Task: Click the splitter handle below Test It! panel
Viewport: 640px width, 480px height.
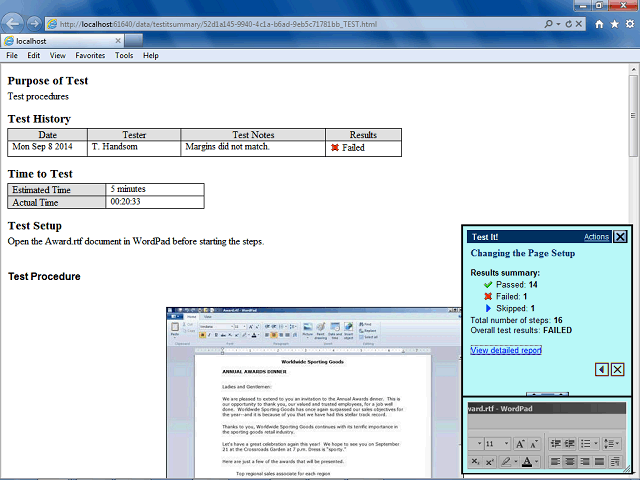Action: pyautogui.click(x=547, y=394)
